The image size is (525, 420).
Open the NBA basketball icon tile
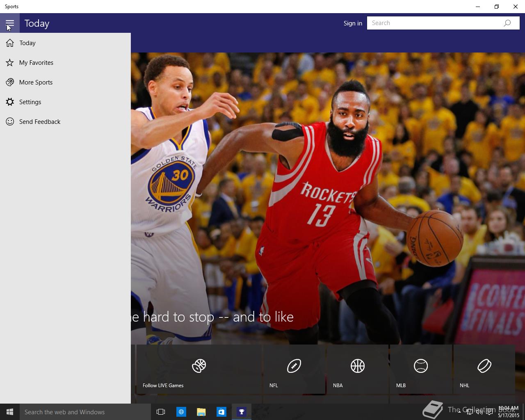(x=358, y=365)
